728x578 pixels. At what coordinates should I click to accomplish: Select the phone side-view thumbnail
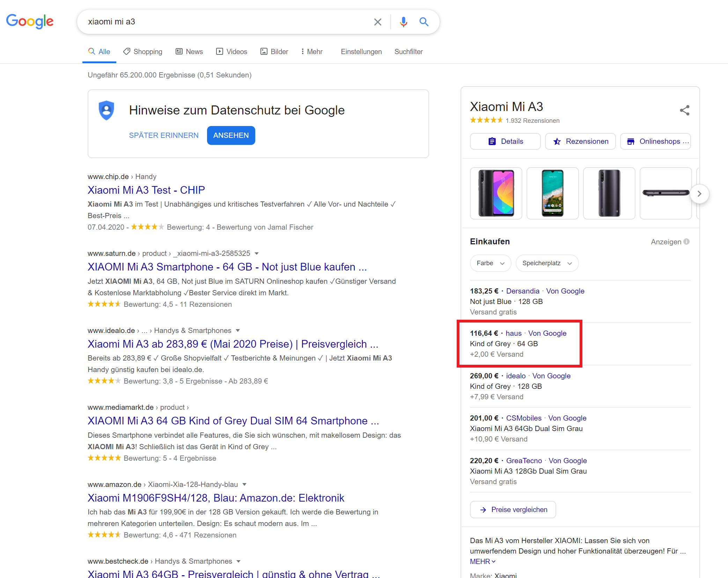[x=666, y=193]
